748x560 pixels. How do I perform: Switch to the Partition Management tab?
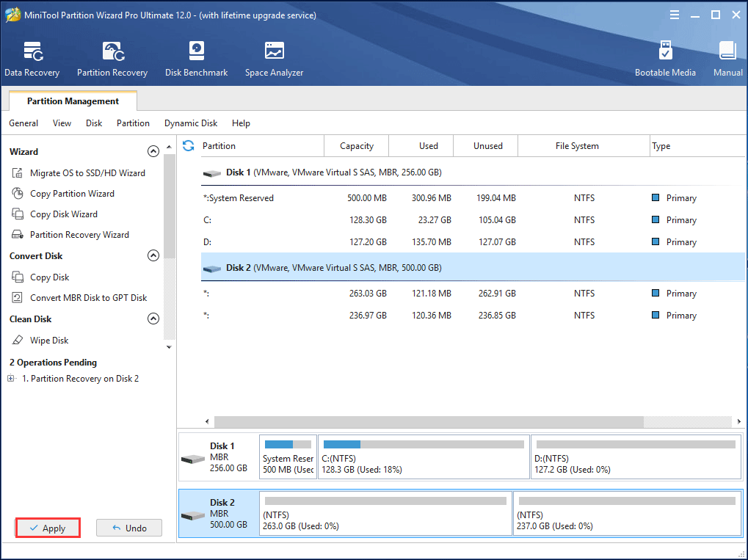click(71, 101)
